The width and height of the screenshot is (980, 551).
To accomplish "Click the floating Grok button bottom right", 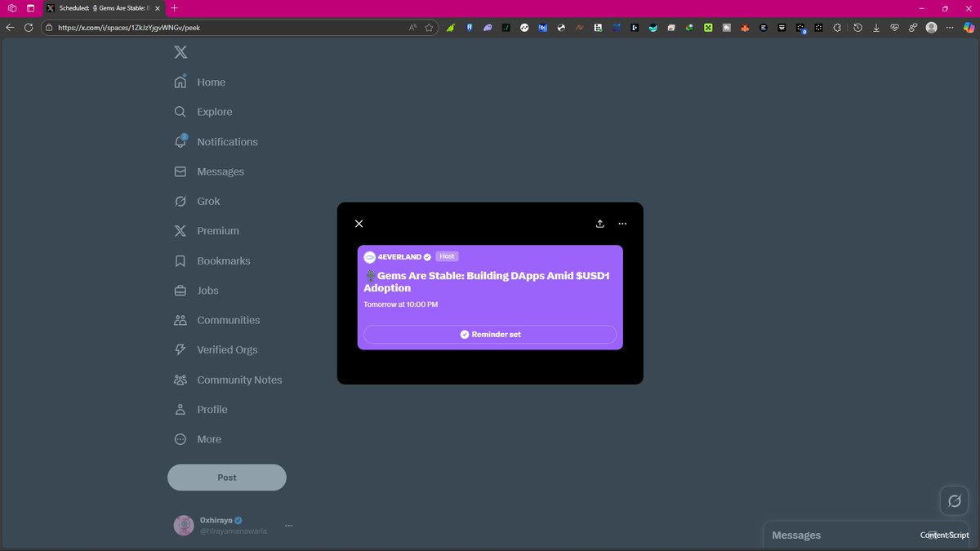I will [x=954, y=500].
